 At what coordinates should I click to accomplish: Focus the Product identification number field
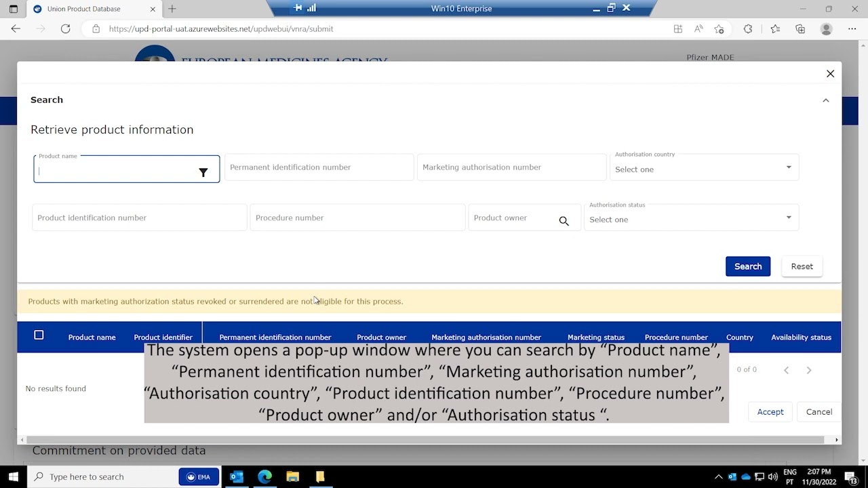pyautogui.click(x=139, y=218)
